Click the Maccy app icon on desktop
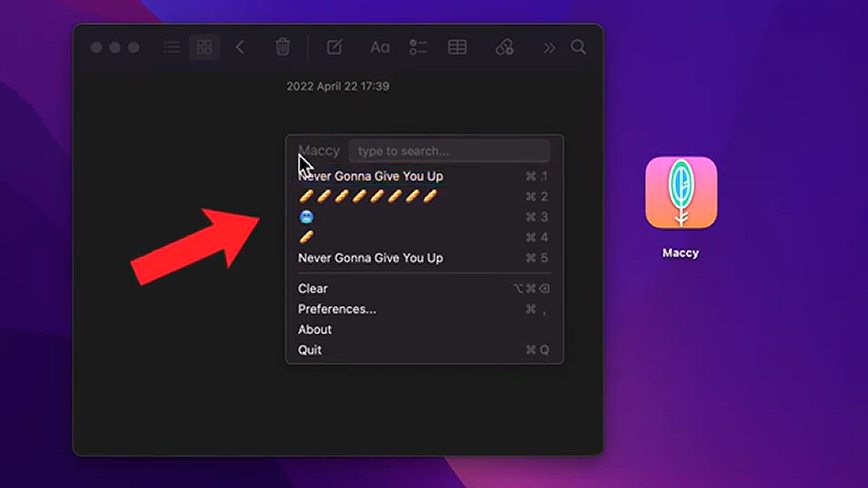The image size is (868, 488). click(681, 192)
